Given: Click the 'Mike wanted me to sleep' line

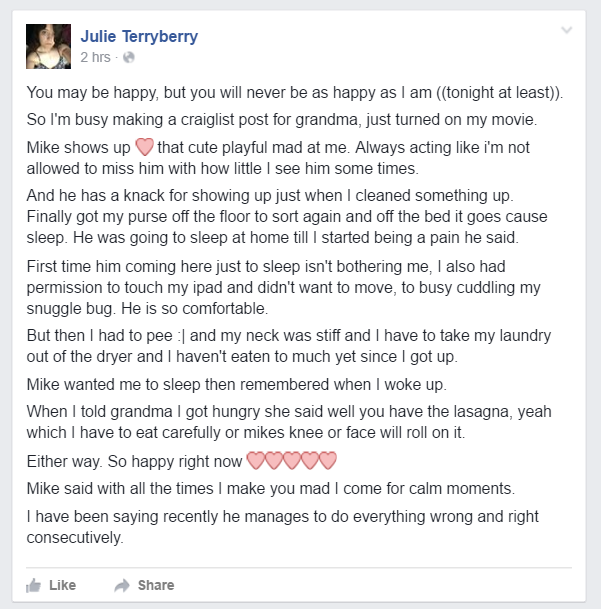Looking at the screenshot, I should (237, 385).
